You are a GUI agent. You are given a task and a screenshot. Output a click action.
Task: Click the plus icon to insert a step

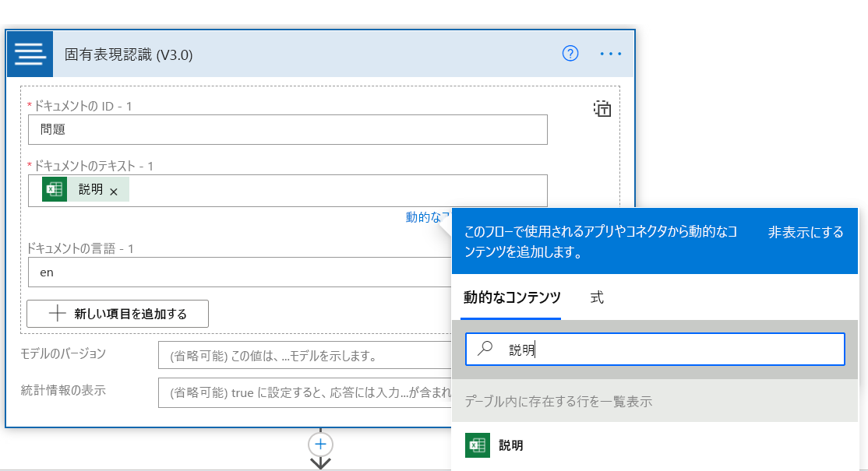[x=320, y=444]
